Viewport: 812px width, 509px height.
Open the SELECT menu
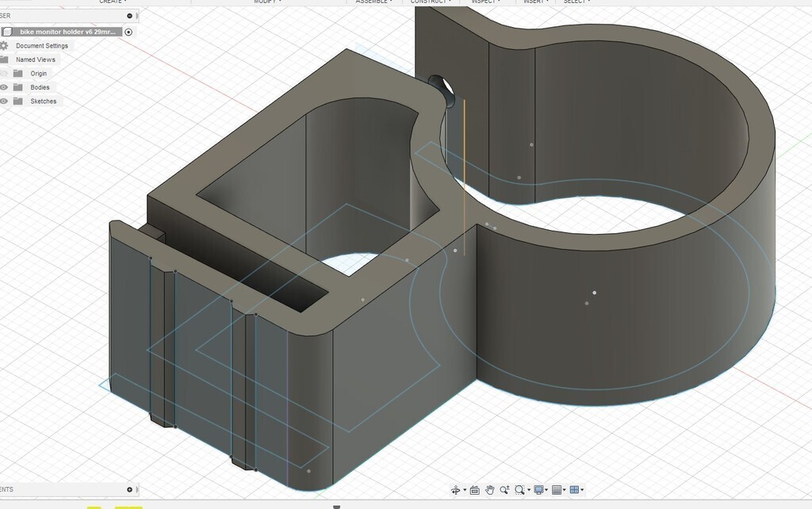576,2
